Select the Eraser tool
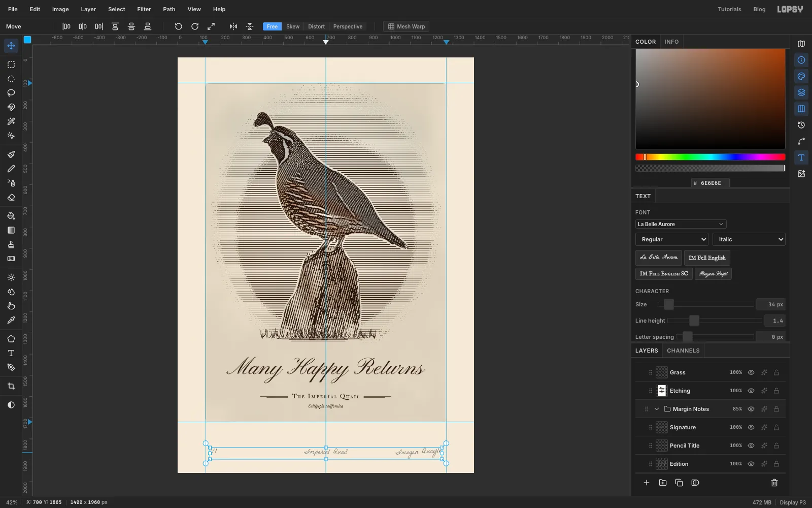This screenshot has height=508, width=812. 11,197
